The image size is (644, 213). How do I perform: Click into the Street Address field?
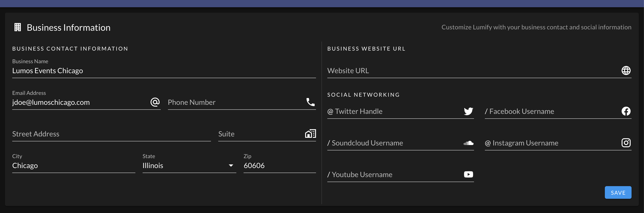coord(112,134)
